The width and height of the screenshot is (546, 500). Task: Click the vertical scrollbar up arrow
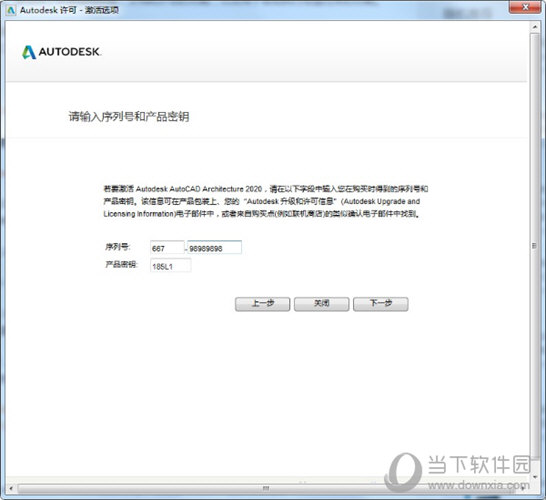click(x=535, y=27)
